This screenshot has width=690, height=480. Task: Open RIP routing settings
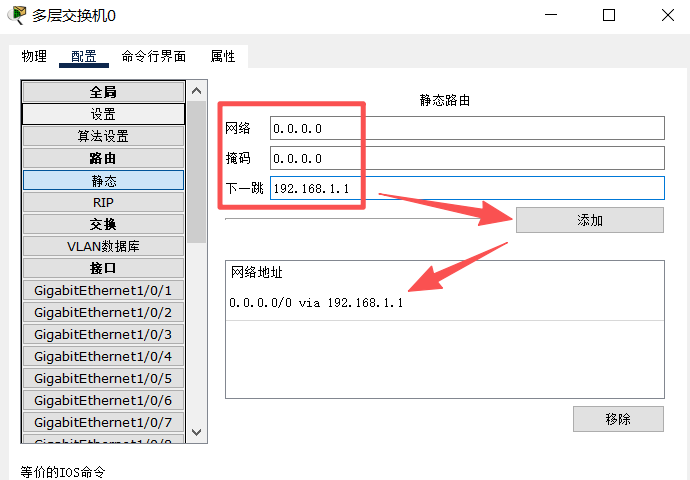pos(103,202)
